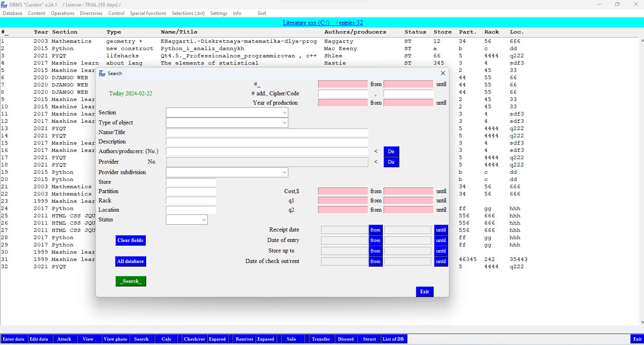This screenshot has height=345, width=644.
Task: Click Search in bottom toolbar
Action: (141, 339)
